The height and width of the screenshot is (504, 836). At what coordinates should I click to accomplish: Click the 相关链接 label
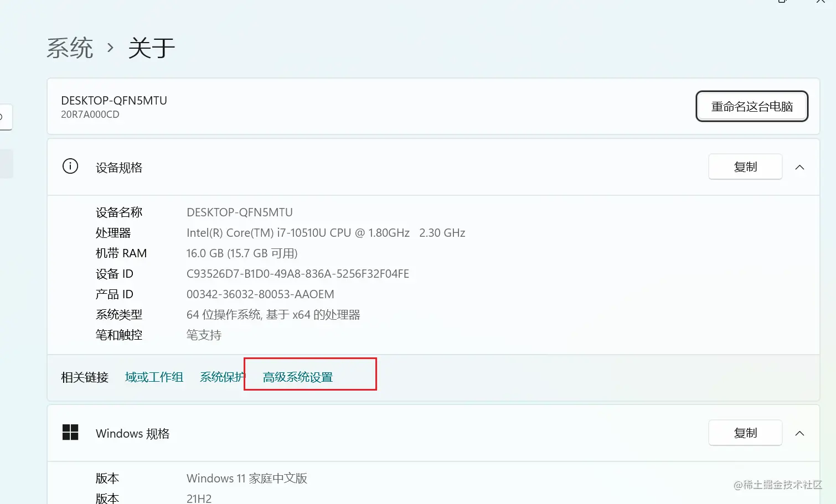tap(85, 377)
